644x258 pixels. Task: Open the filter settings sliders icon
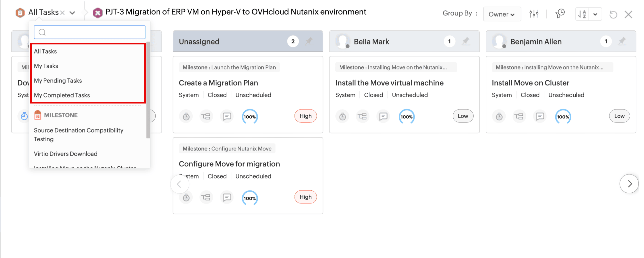(x=534, y=14)
